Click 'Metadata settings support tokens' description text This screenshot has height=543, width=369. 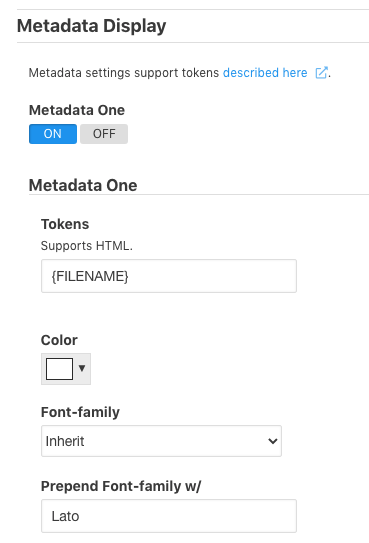tap(124, 73)
